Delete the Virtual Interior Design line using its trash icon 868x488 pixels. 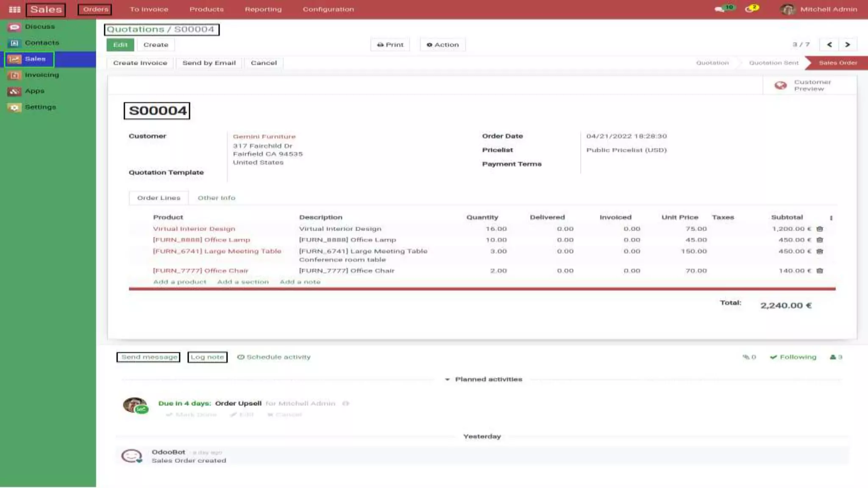pos(820,229)
